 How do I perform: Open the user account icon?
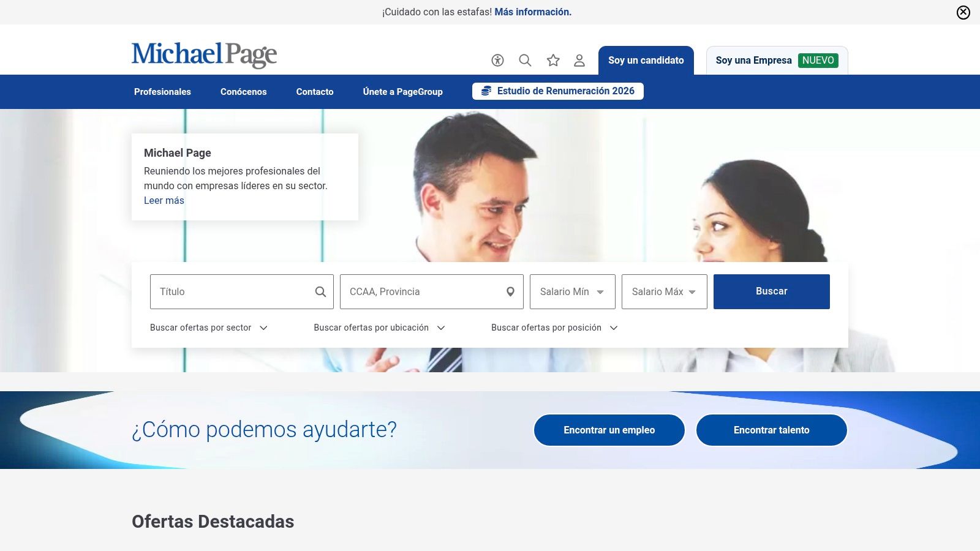[x=579, y=60]
